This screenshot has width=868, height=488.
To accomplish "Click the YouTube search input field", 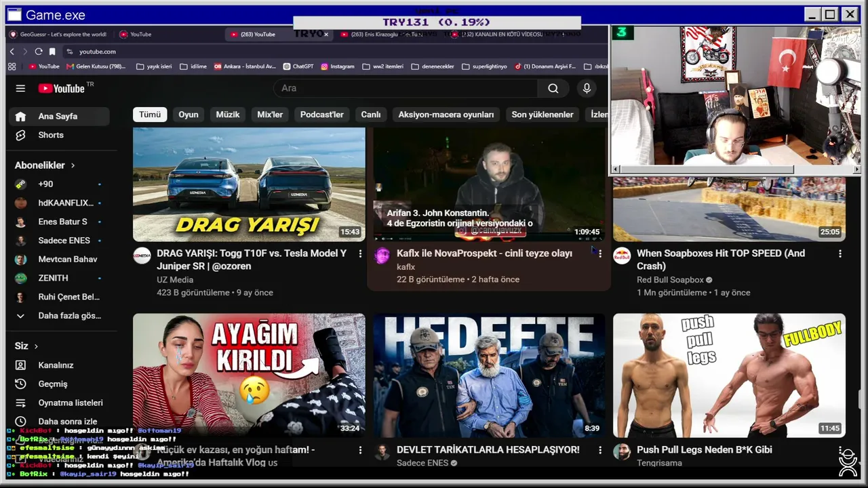I will pyautogui.click(x=406, y=88).
